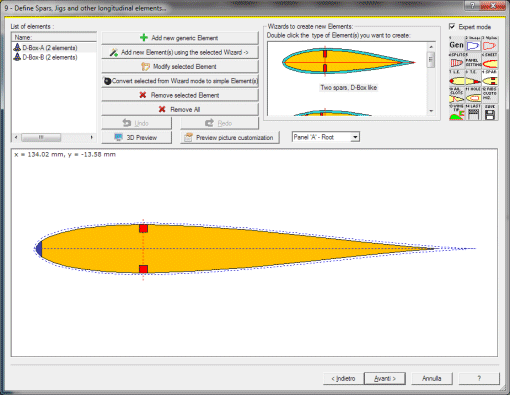Open the Gen step icon
The image size is (510, 395).
[456, 44]
